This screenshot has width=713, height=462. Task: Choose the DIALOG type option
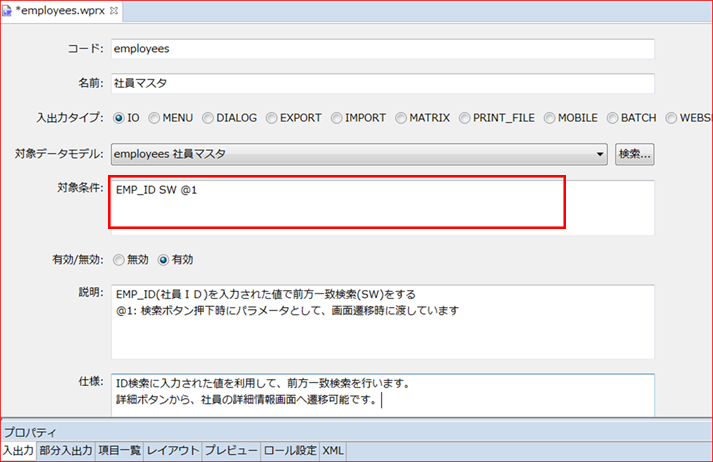(208, 118)
